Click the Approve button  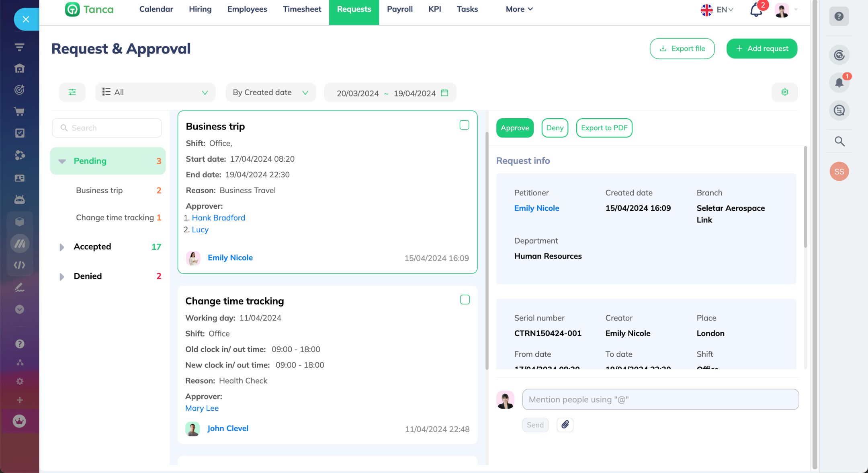pyautogui.click(x=515, y=128)
